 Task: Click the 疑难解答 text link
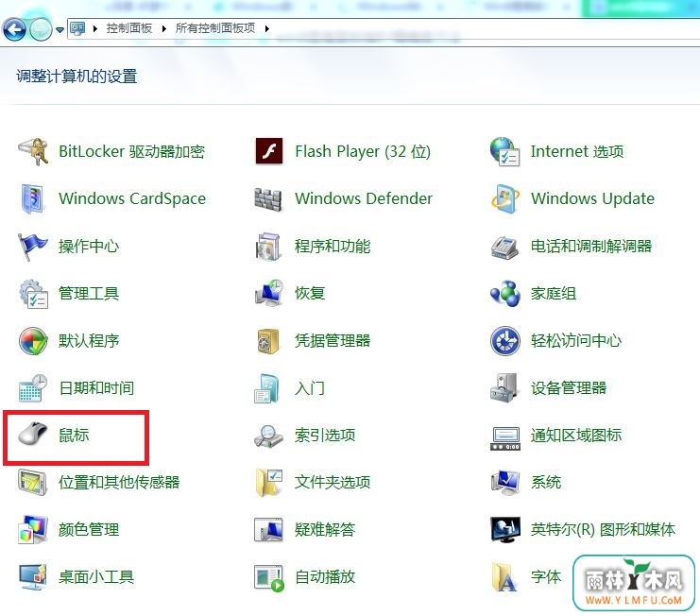(x=325, y=529)
